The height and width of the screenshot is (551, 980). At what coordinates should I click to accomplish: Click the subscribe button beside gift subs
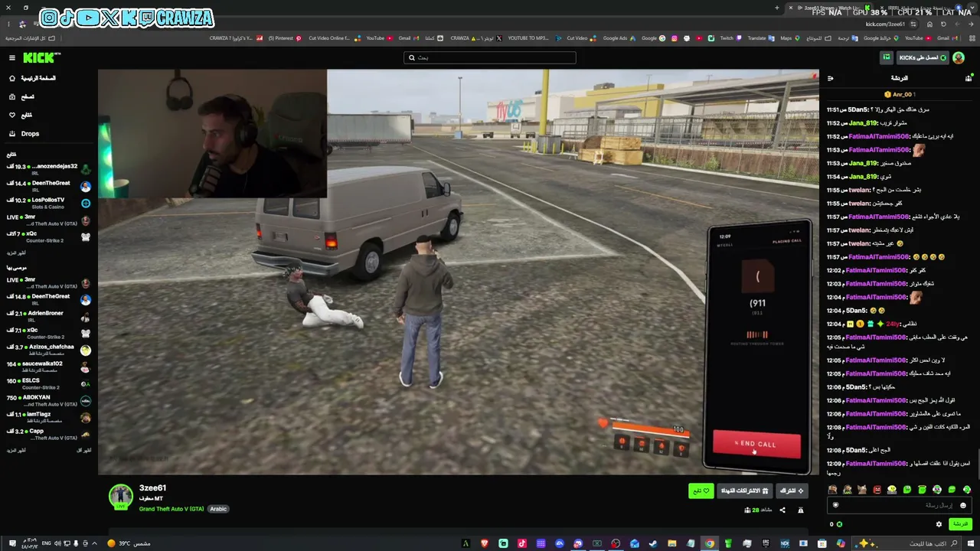(792, 491)
